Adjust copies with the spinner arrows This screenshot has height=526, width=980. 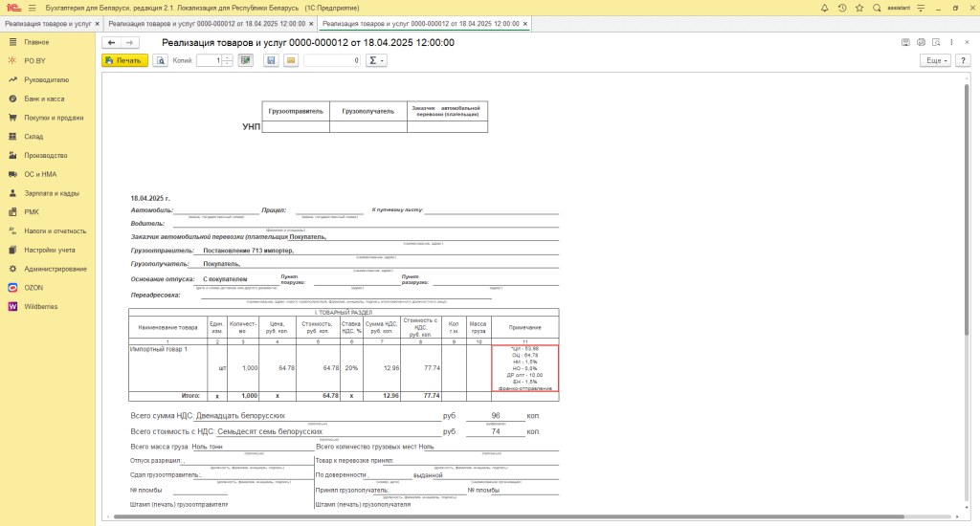(x=228, y=60)
